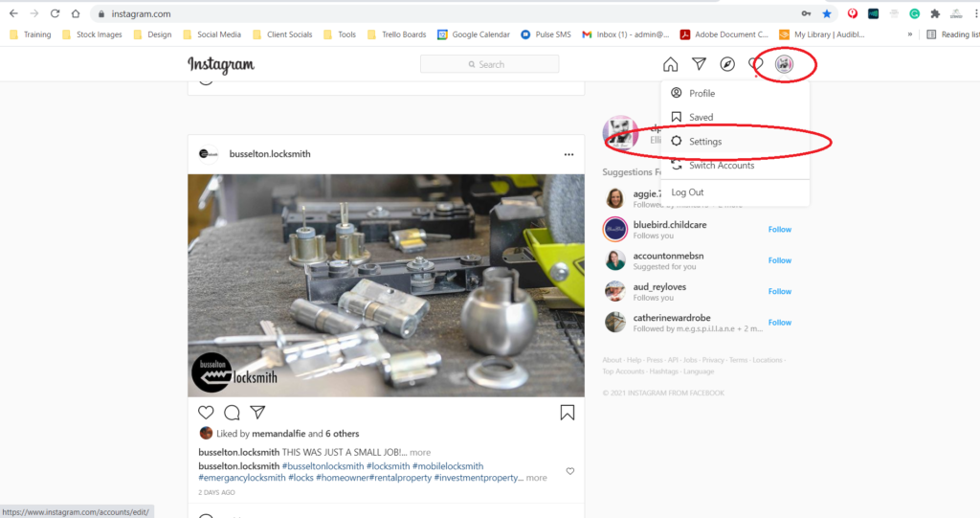Viewport: 980px width, 518px height.
Task: Select Profile in dropdown menu
Action: [735, 93]
